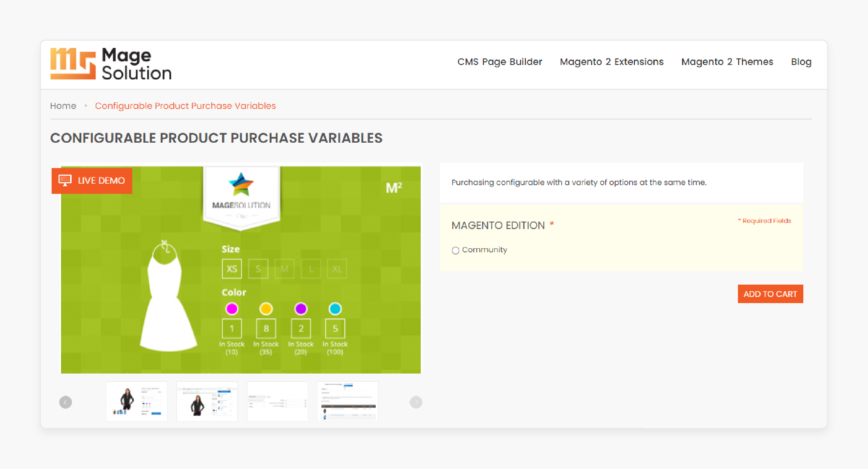This screenshot has height=469, width=868.
Task: Click the main green product image
Action: click(x=241, y=270)
